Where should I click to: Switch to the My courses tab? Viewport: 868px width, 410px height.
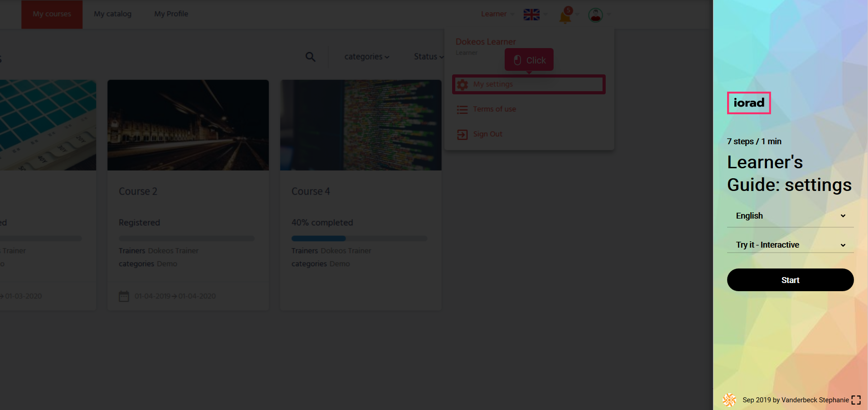pos(52,14)
